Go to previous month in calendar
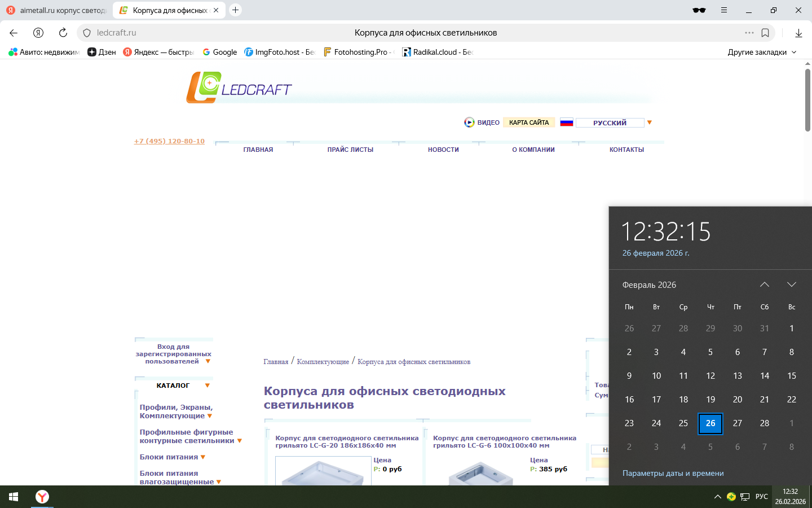The width and height of the screenshot is (812, 508). click(x=764, y=284)
